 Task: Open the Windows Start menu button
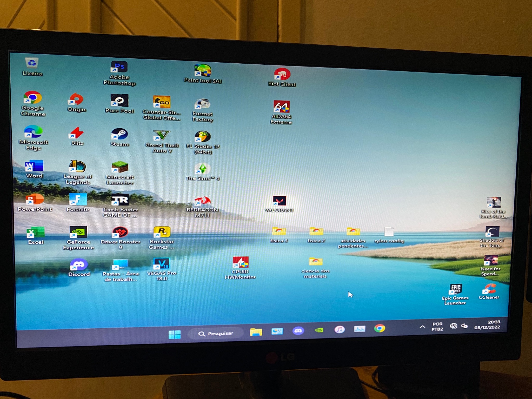pos(175,334)
